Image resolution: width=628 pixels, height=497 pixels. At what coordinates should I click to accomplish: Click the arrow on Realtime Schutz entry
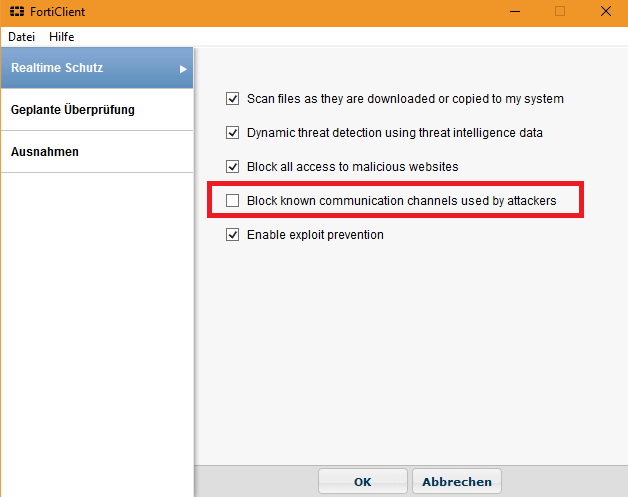[183, 69]
